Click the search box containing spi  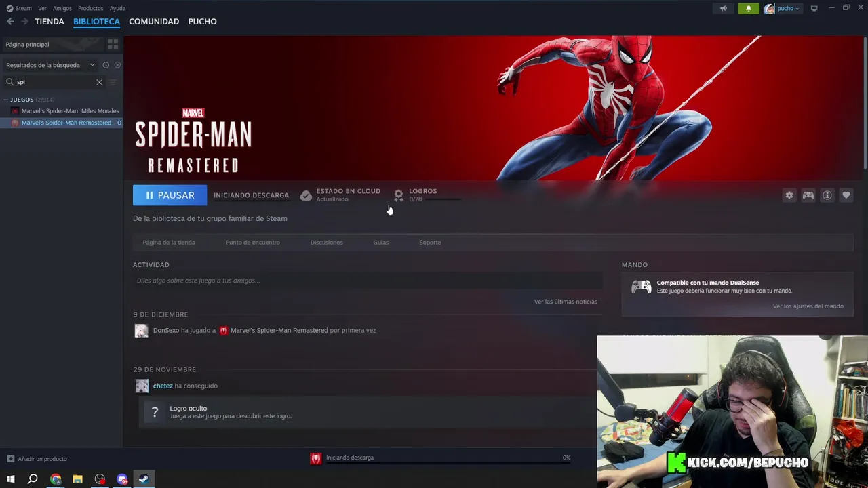[x=54, y=82]
